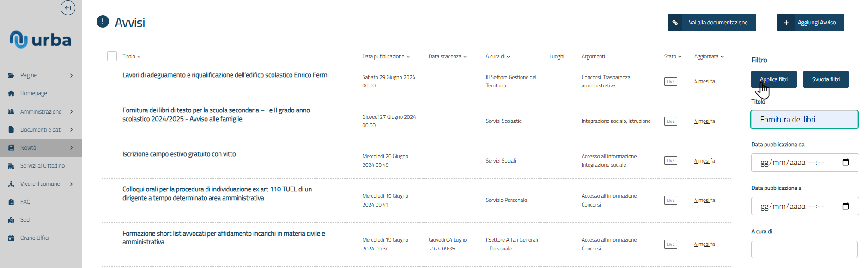
Task: Expand the Amministrazione submenu chevron
Action: (71, 112)
